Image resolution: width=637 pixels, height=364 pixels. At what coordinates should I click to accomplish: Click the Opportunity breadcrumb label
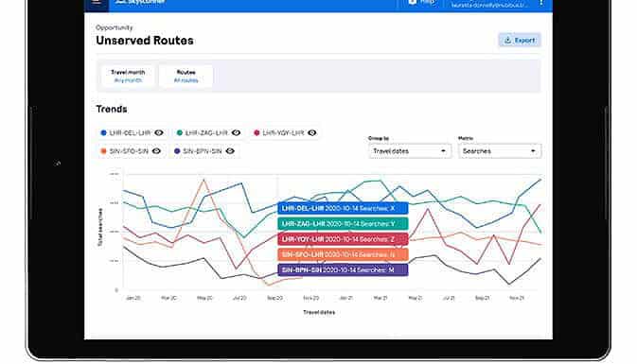(x=115, y=27)
